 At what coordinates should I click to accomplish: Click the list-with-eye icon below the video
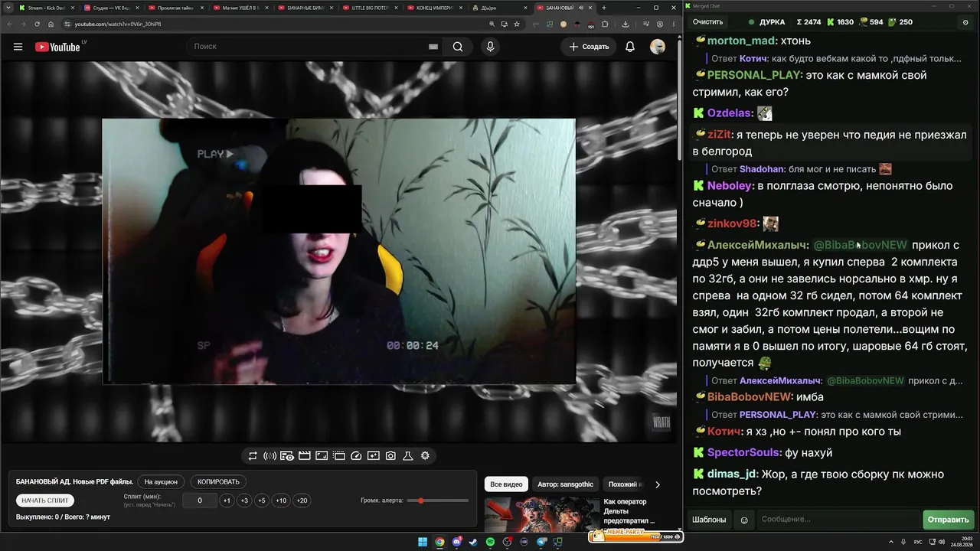pos(287,456)
